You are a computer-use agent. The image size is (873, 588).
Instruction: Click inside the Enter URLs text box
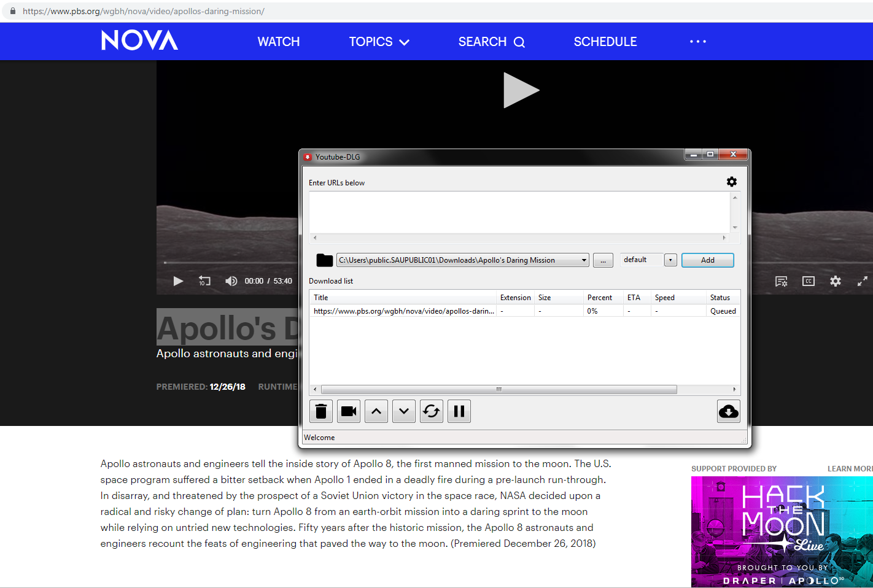(519, 212)
